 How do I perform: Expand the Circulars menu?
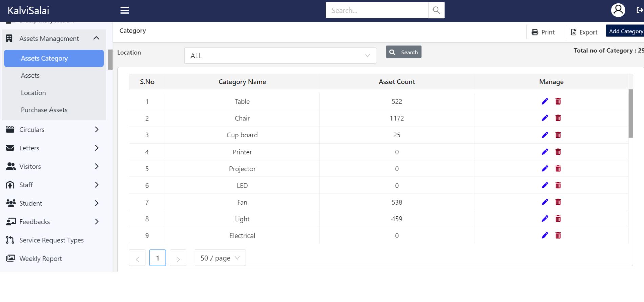(x=97, y=129)
